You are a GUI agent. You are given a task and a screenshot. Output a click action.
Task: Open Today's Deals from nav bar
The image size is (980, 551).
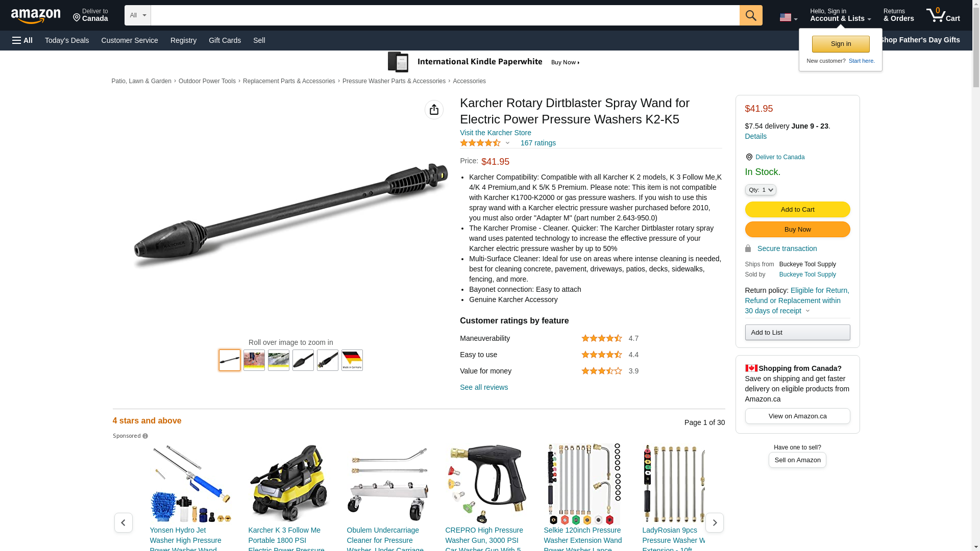coord(67,40)
